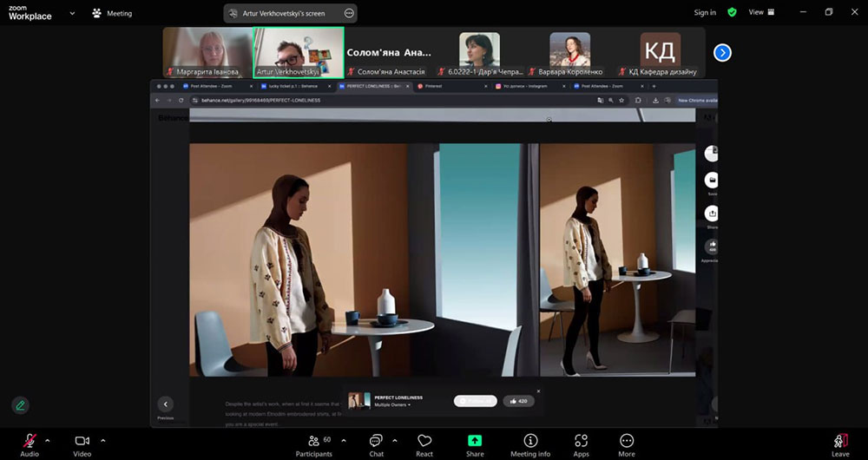The width and height of the screenshot is (868, 460).
Task: Click the Behance Save icon
Action: click(712, 181)
